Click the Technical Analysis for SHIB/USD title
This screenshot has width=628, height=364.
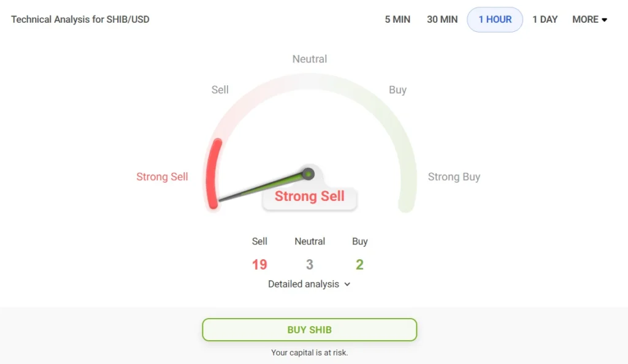(x=80, y=20)
